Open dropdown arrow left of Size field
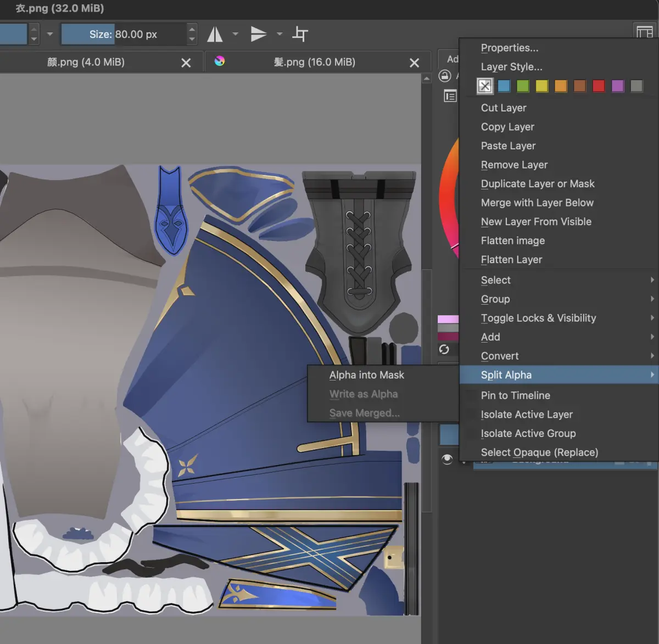 pyautogui.click(x=50, y=34)
